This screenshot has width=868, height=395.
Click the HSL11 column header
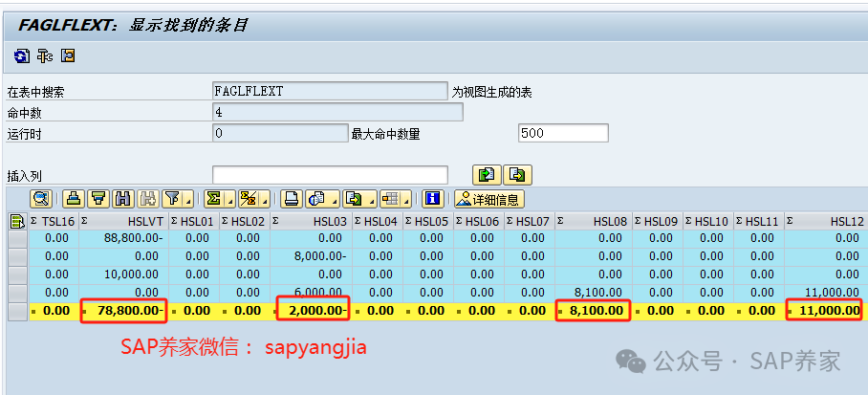click(759, 222)
